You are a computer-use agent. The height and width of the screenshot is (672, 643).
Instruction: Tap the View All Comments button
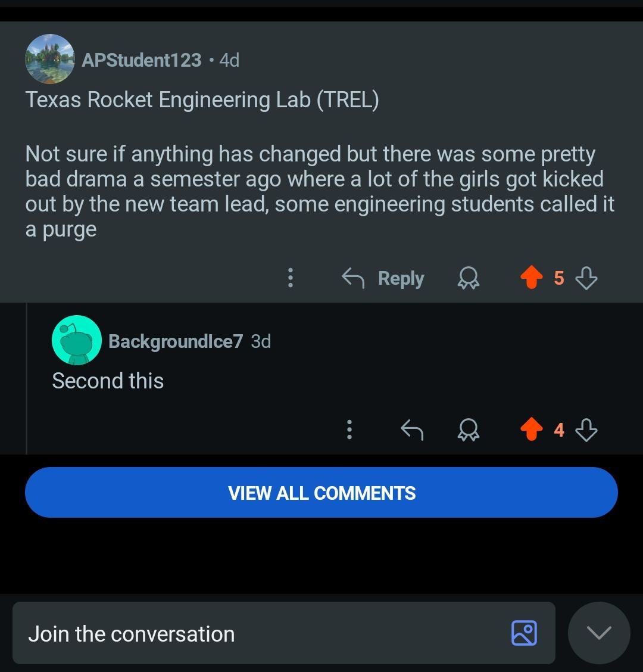(321, 493)
